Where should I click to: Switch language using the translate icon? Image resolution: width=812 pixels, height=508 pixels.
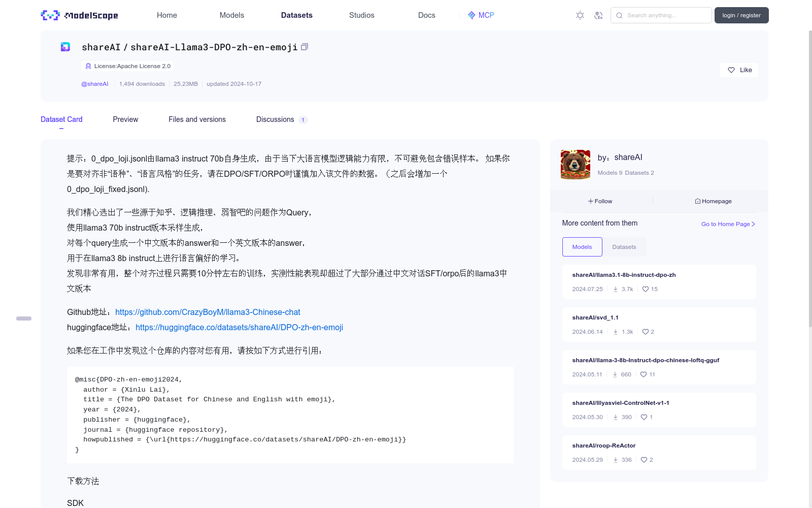pyautogui.click(x=599, y=15)
